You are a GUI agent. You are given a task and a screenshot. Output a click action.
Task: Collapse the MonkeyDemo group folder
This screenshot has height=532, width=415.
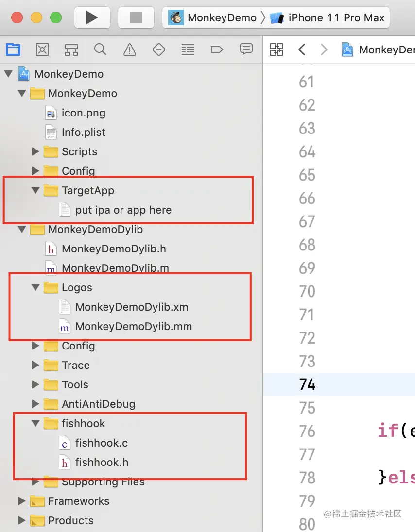pos(22,93)
